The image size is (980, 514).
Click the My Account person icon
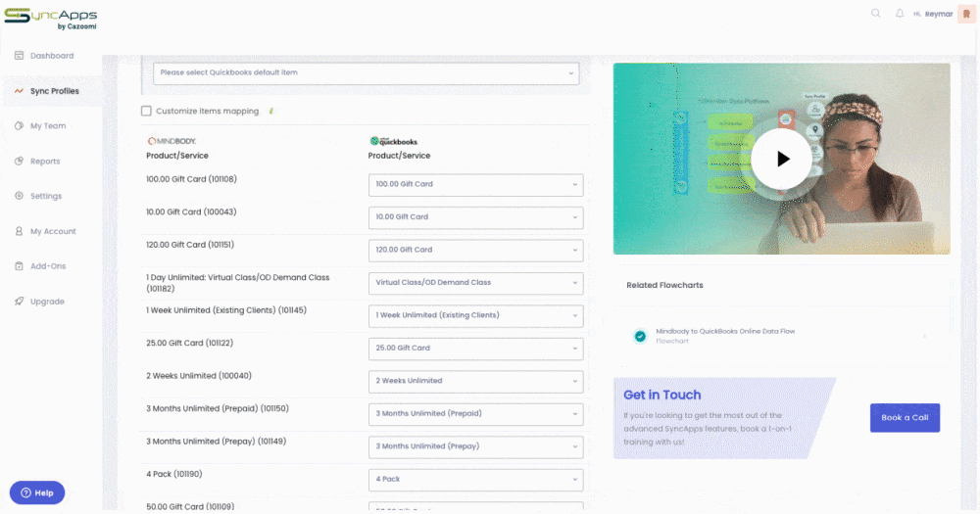(19, 231)
